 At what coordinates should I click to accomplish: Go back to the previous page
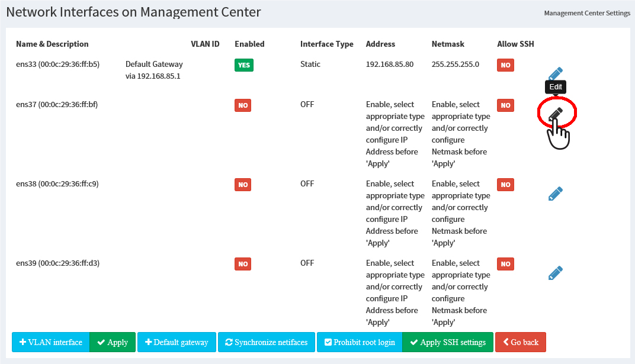[x=521, y=342]
